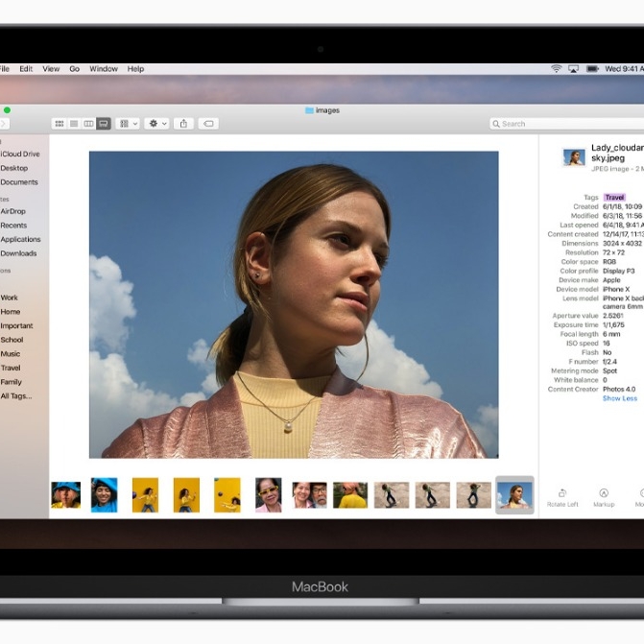
Task: Click the Wi-Fi status icon
Action: tap(556, 68)
